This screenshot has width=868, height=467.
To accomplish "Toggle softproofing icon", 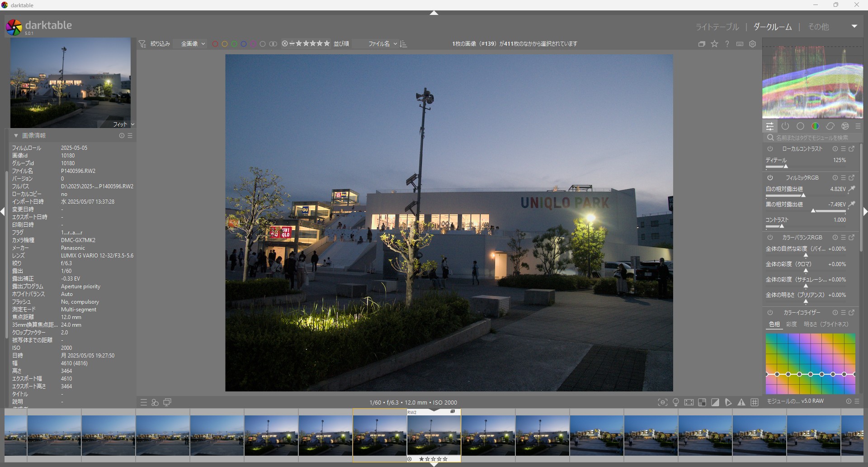I will click(728, 402).
